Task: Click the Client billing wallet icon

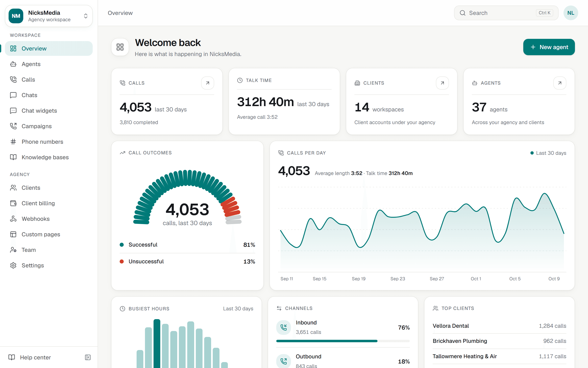Action: [13, 203]
